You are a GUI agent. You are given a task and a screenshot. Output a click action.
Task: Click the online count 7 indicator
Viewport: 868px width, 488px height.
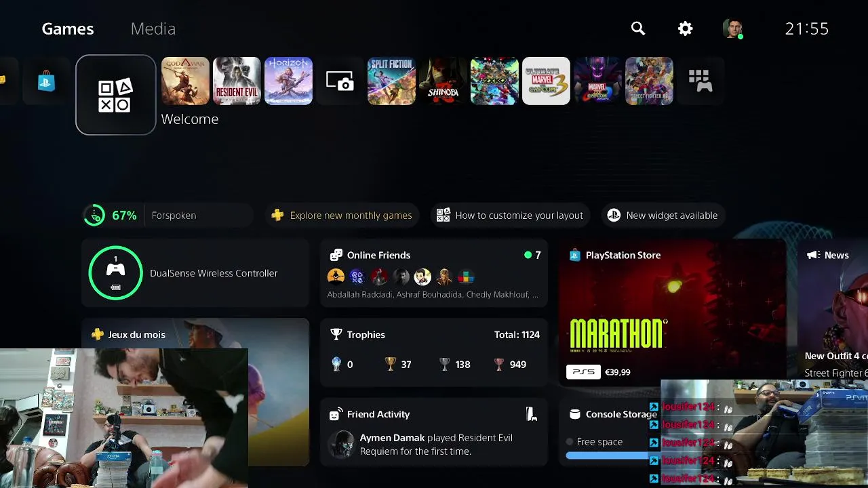click(x=532, y=256)
